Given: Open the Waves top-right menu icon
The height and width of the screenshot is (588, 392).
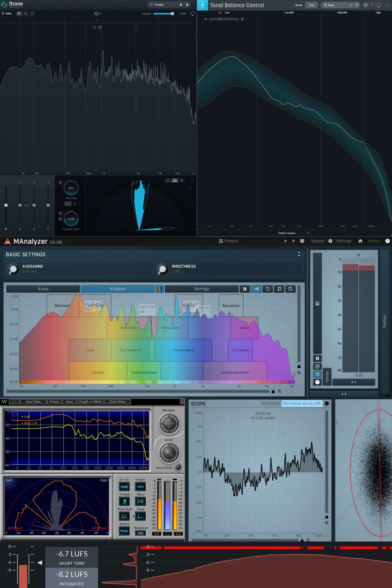Looking at the screenshot, I should 182,401.
